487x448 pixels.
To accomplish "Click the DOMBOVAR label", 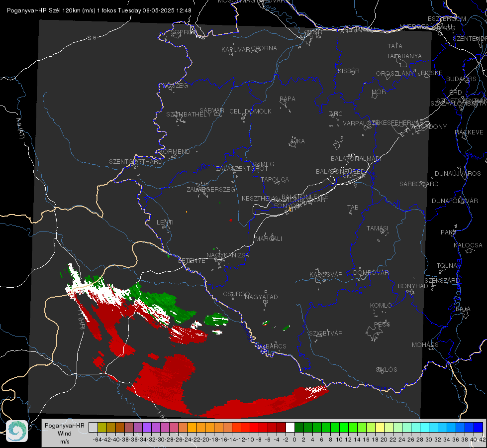I will (371, 273).
